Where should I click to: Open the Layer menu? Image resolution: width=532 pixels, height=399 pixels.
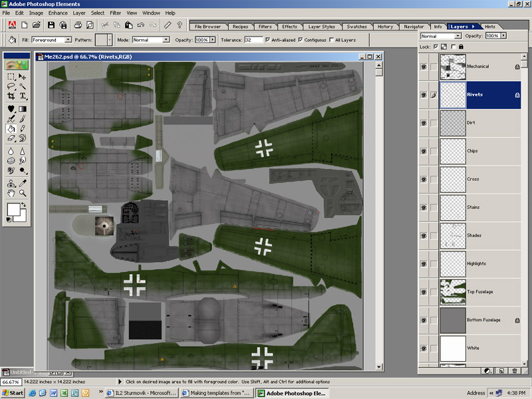click(x=79, y=13)
